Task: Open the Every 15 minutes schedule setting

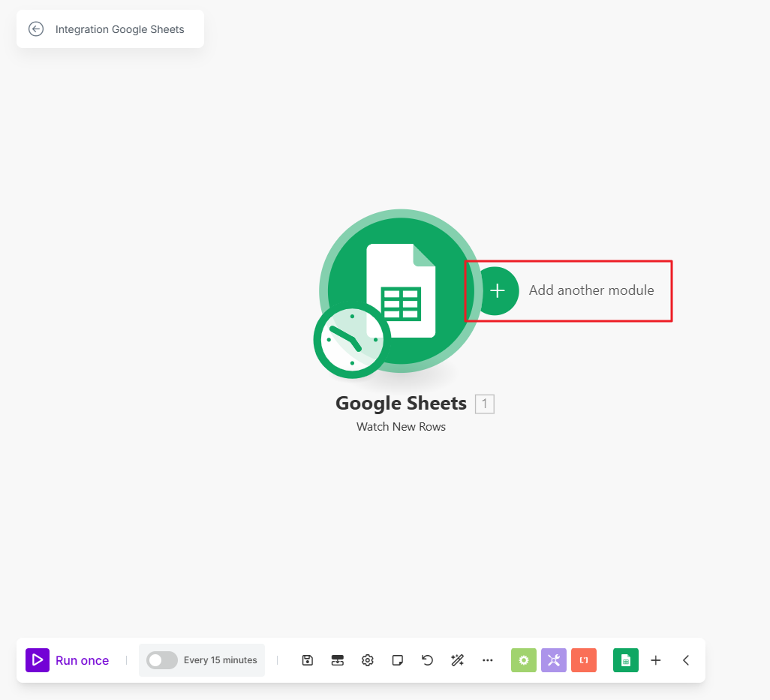Action: point(220,660)
